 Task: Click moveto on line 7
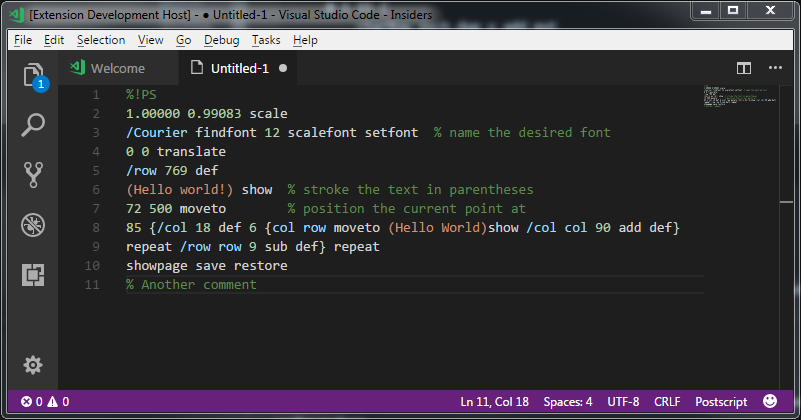pos(203,208)
